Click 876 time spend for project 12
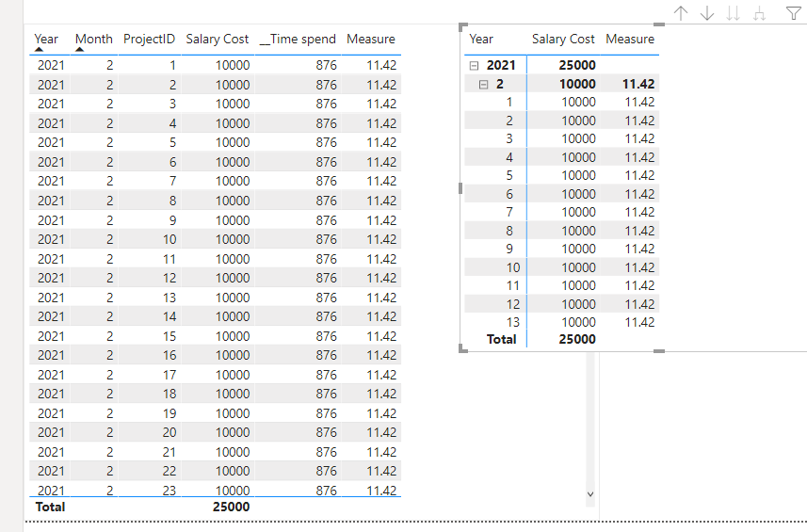Screen dimensions: 807x532 pyautogui.click(x=327, y=279)
